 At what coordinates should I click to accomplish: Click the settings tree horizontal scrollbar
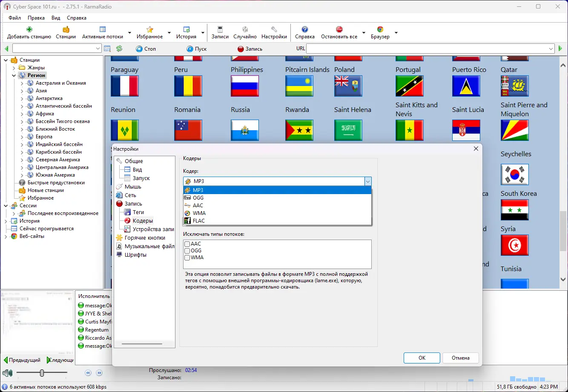(x=142, y=343)
